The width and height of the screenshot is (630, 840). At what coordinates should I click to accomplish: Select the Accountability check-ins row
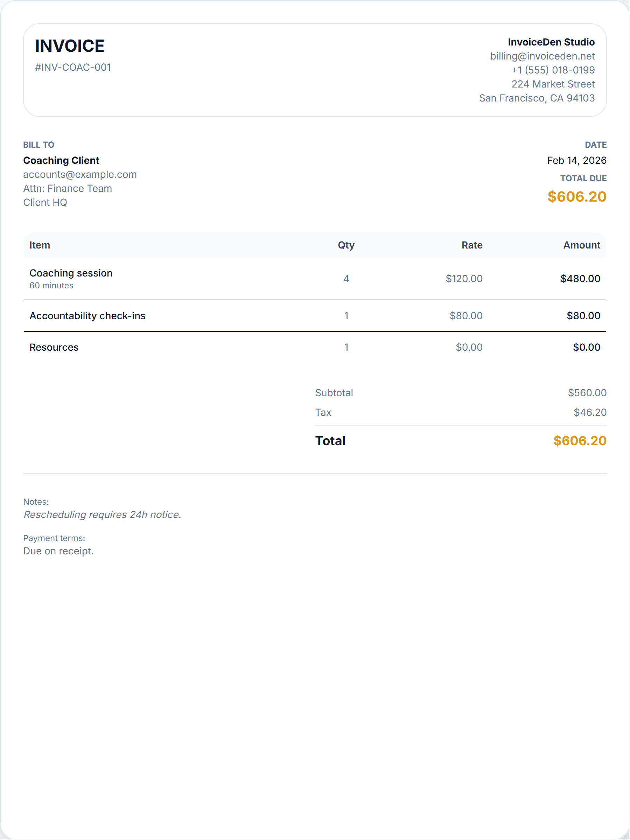click(87, 316)
